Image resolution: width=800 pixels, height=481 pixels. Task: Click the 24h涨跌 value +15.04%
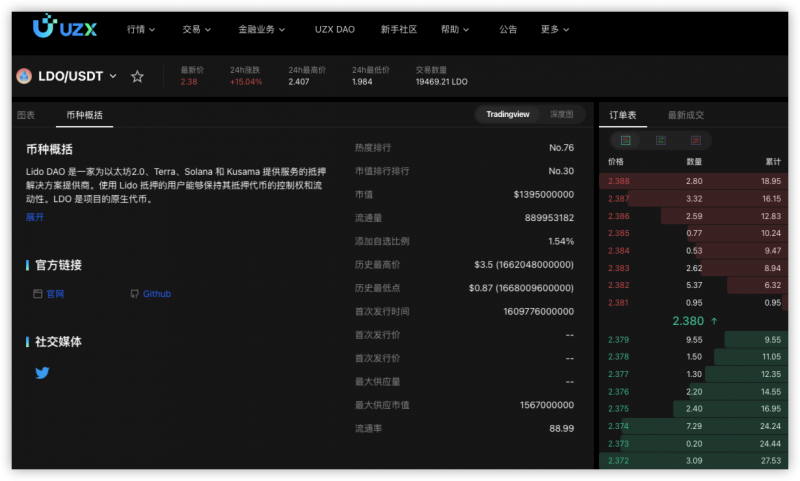click(246, 82)
